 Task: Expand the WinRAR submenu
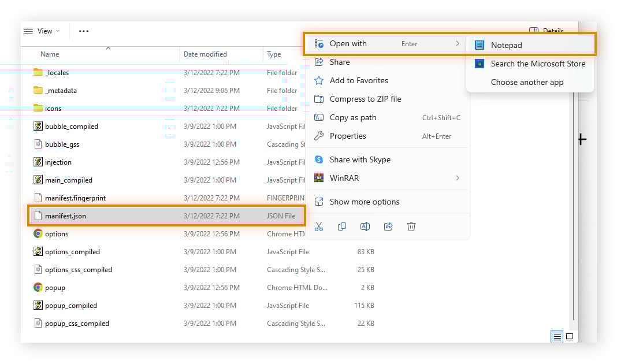coord(457,178)
